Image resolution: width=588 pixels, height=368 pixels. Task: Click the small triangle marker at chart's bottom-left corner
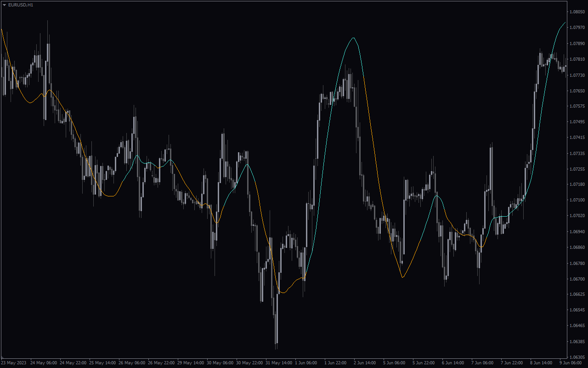2,357
